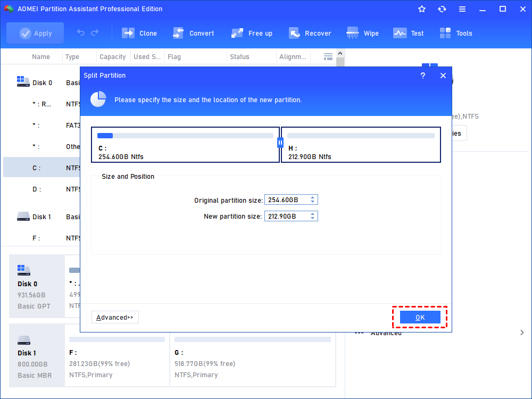Click the Status column header
Image resolution: width=532 pixels, height=399 pixels.
pos(239,57)
